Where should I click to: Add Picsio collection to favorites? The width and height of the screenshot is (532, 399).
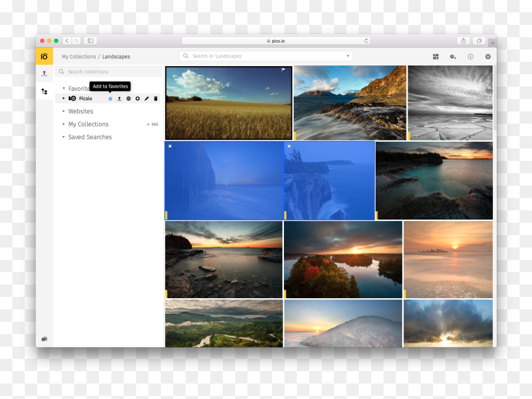click(x=110, y=99)
